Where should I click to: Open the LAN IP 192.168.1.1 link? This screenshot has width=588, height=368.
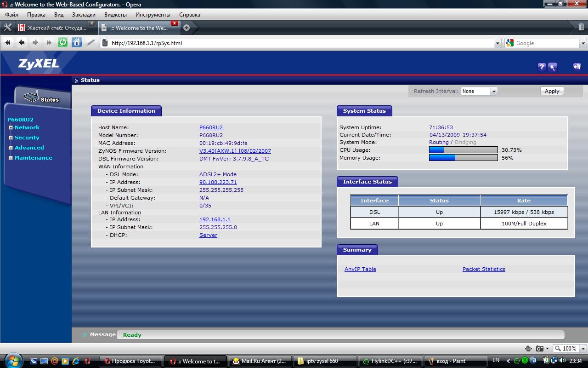point(215,219)
